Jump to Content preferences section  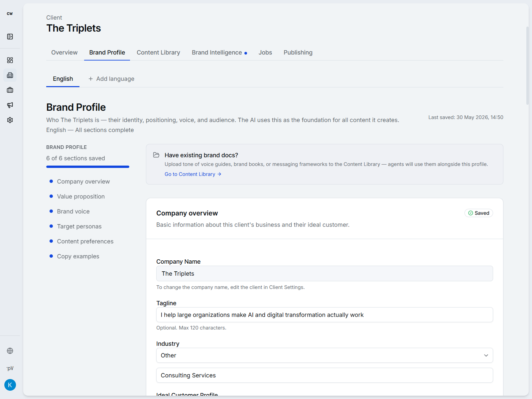(85, 241)
